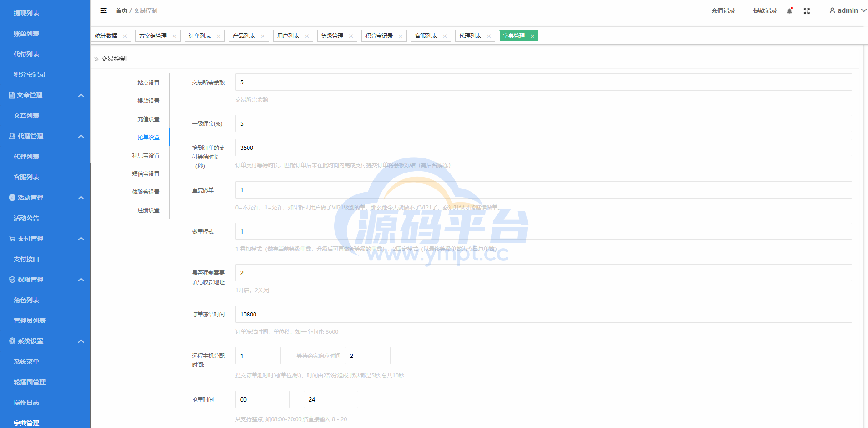Collapse the 支付管理 menu chevron

point(81,239)
